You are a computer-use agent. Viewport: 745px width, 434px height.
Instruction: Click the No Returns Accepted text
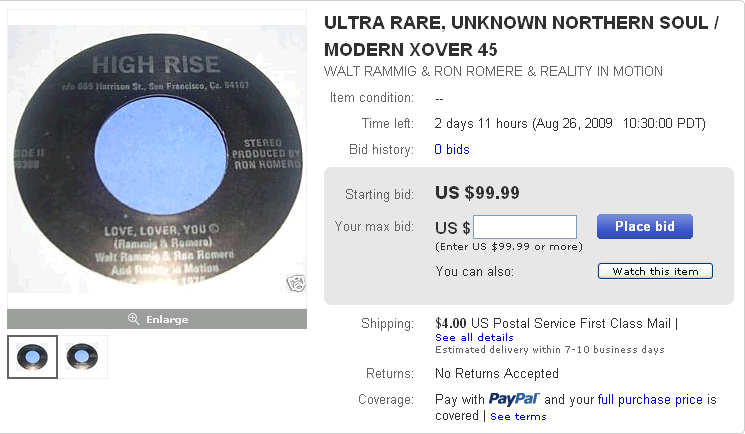(x=497, y=374)
